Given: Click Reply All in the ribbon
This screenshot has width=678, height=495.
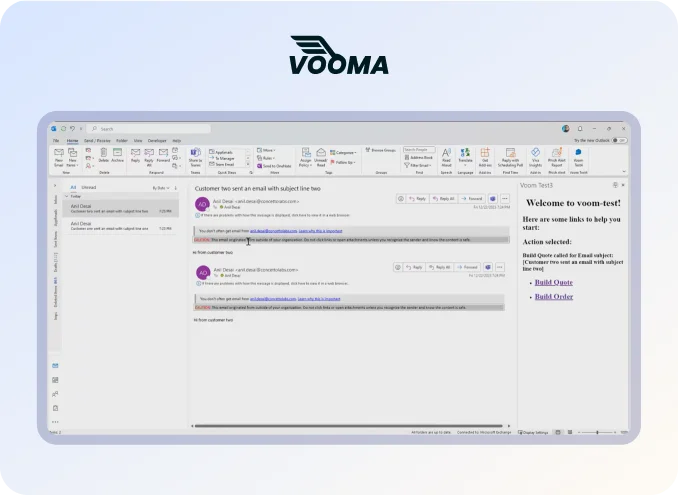Looking at the screenshot, I should tap(149, 157).
